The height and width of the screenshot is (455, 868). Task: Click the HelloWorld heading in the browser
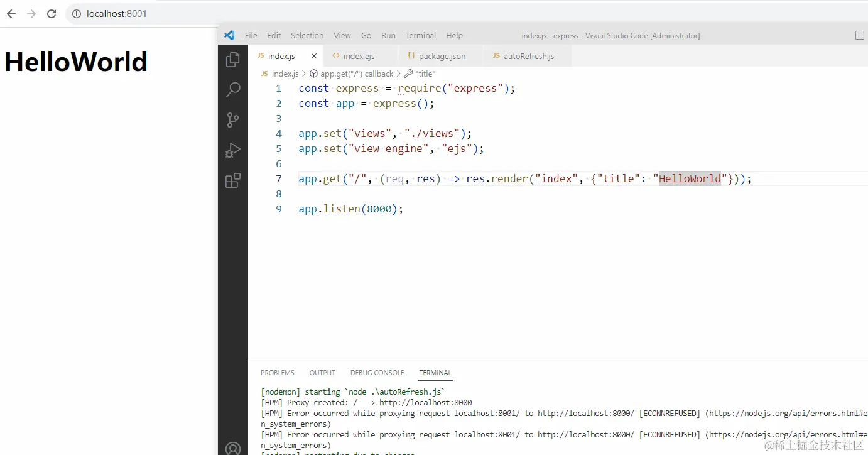coord(76,62)
